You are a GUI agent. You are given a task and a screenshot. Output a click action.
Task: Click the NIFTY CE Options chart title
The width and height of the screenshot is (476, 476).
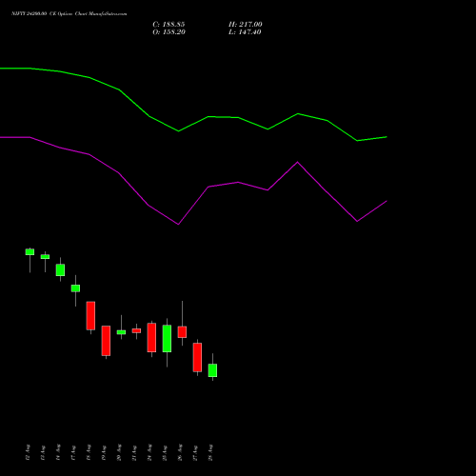pyautogui.click(x=69, y=13)
